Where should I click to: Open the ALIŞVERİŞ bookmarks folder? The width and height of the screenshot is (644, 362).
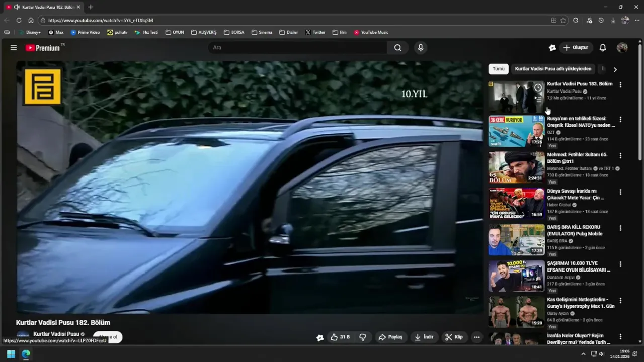(x=204, y=32)
